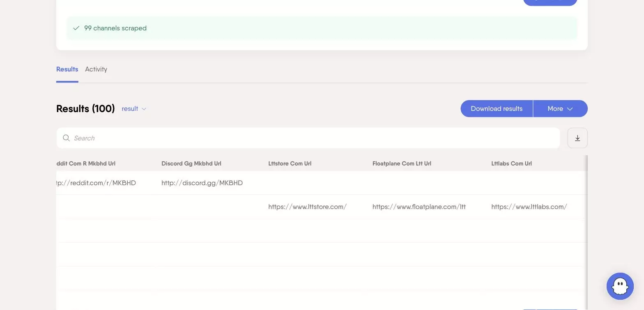The height and width of the screenshot is (310, 644).
Task: Switch to the Activity tab
Action: (x=96, y=69)
